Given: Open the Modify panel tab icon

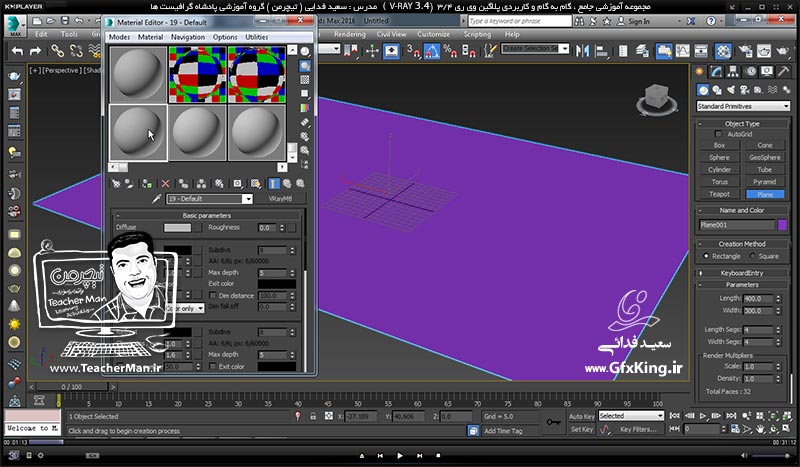Looking at the screenshot, I should click(x=717, y=71).
